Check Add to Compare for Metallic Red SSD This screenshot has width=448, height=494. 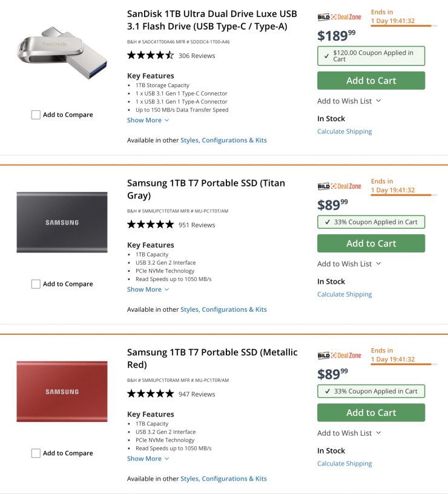coord(36,453)
